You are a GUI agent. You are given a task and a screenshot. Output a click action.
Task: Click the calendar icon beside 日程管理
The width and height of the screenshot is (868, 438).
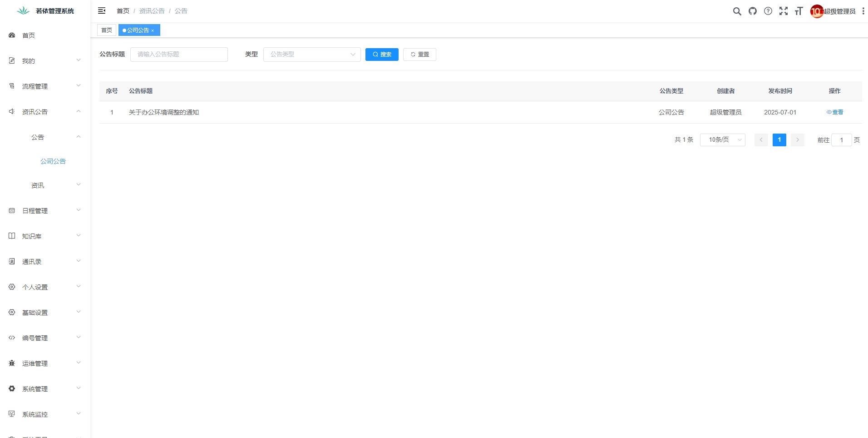pyautogui.click(x=12, y=210)
